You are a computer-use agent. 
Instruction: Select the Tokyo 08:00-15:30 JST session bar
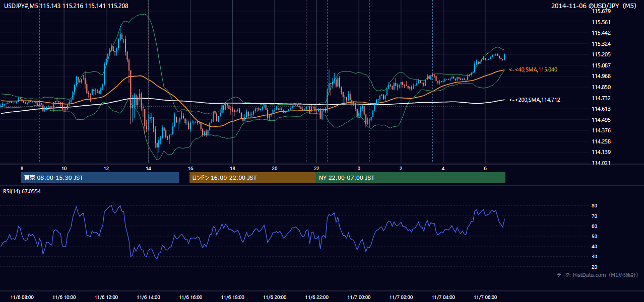coord(100,178)
